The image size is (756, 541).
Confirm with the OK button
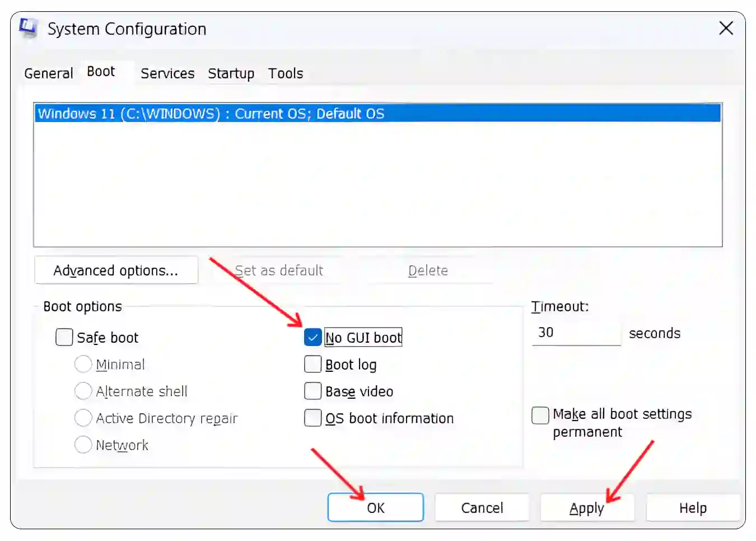[375, 507]
